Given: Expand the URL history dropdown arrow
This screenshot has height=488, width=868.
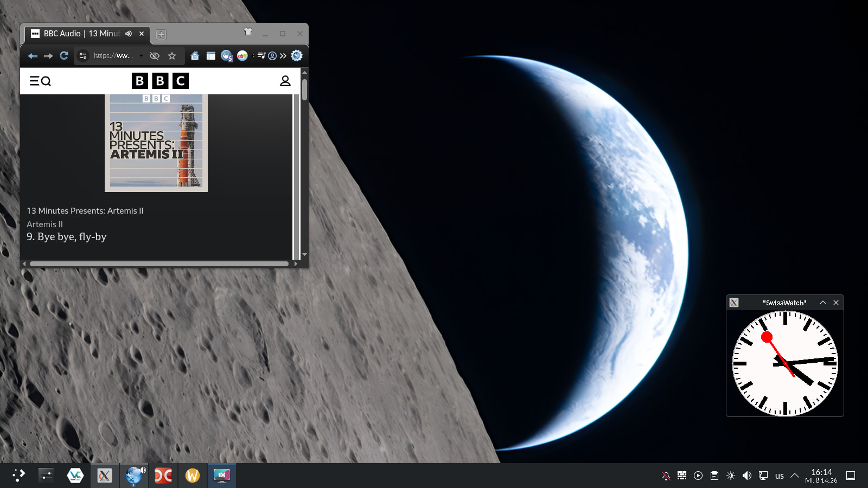Looking at the screenshot, I should coord(141,56).
